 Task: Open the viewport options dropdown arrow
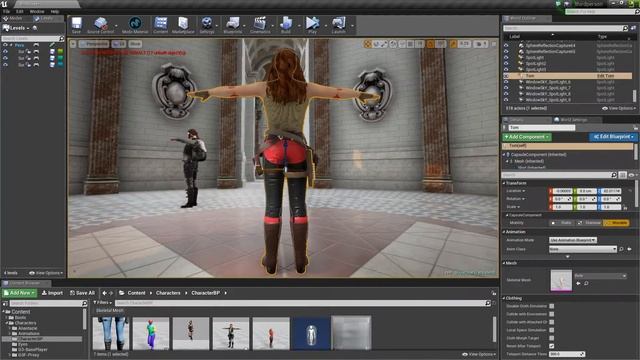click(73, 44)
